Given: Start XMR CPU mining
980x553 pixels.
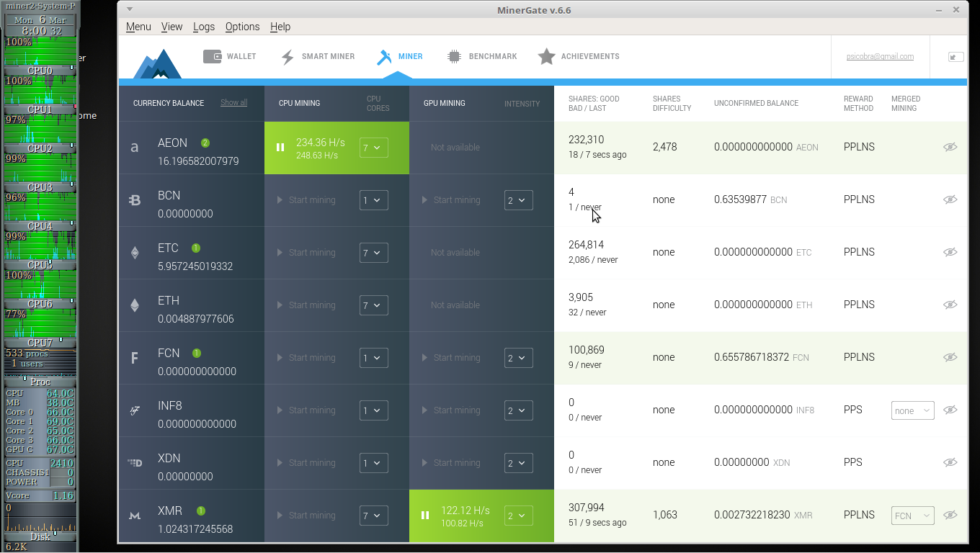Looking at the screenshot, I should click(x=306, y=516).
